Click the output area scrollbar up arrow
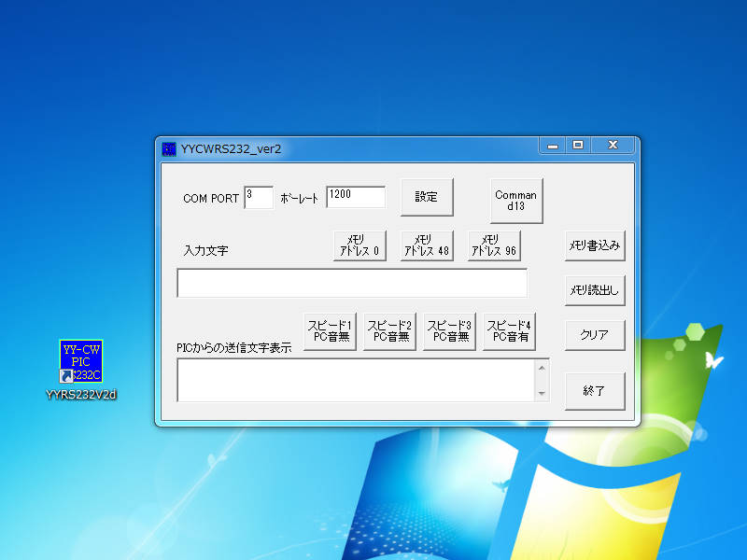Screen dimensions: 747x560 542,368
